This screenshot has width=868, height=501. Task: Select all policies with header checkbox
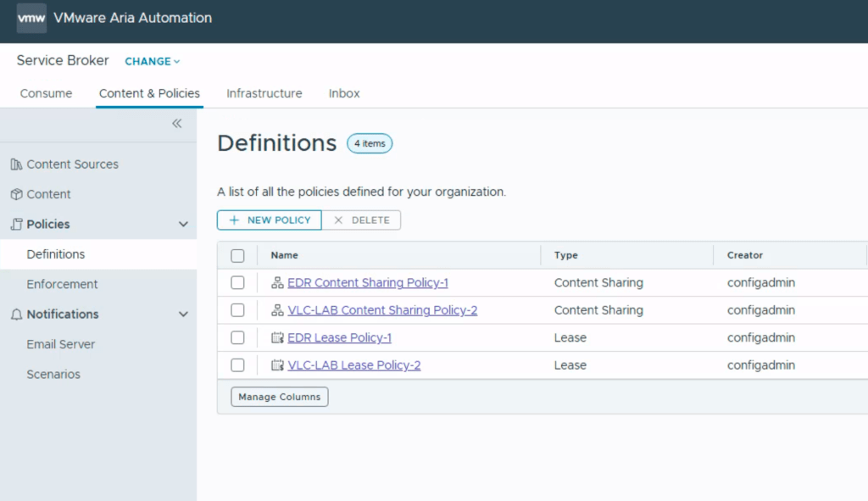237,255
